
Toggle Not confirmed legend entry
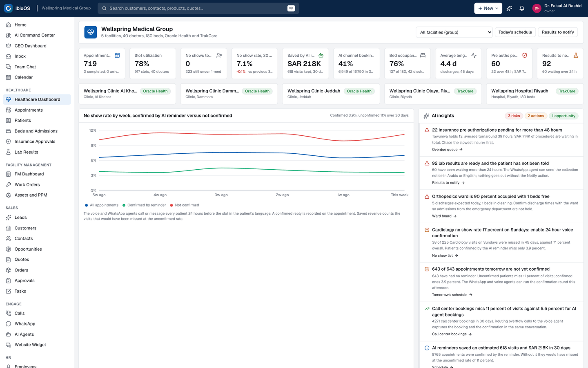[x=184, y=205]
